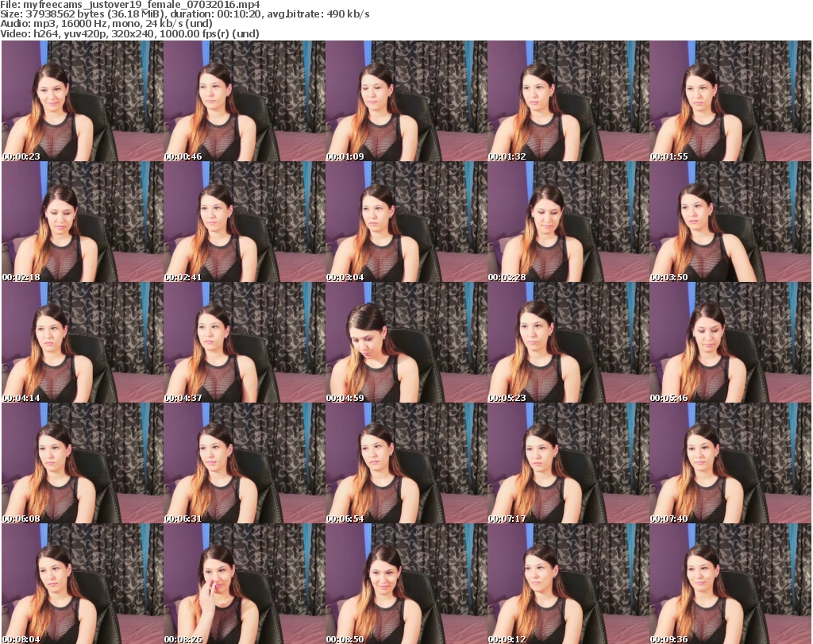Click the thumbnail marked 00:09:12
Viewport: 813px width, 644px height.
click(568, 584)
